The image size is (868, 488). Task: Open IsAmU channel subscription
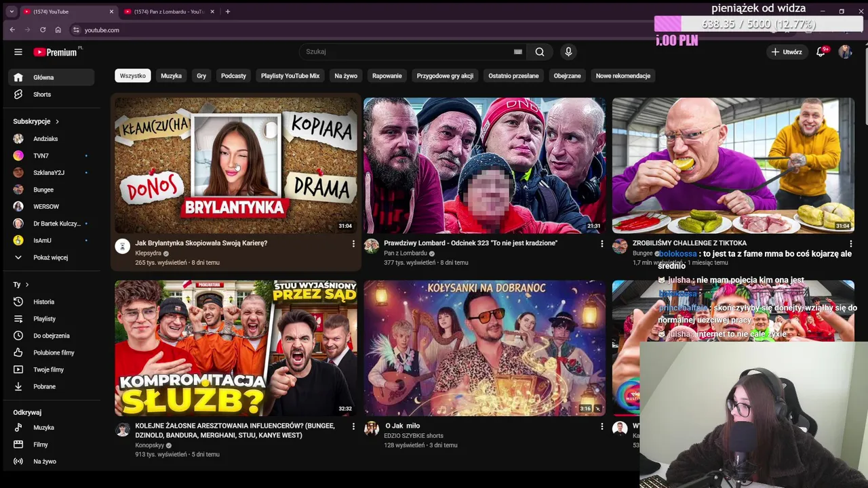pyautogui.click(x=52, y=241)
